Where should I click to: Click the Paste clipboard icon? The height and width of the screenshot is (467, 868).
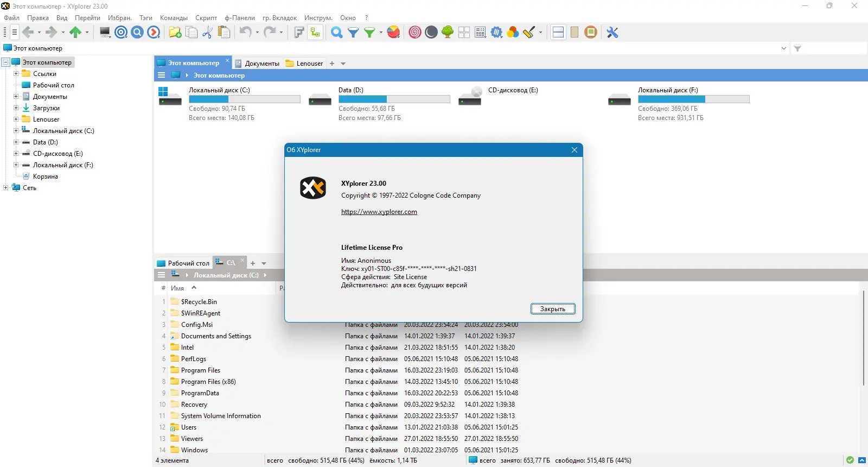[x=224, y=33]
